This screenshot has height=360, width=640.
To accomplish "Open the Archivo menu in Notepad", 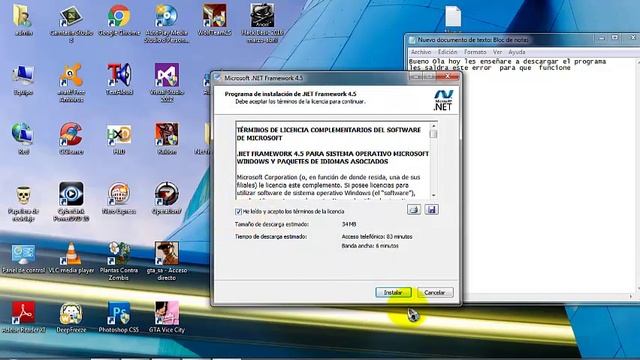I will [421, 52].
